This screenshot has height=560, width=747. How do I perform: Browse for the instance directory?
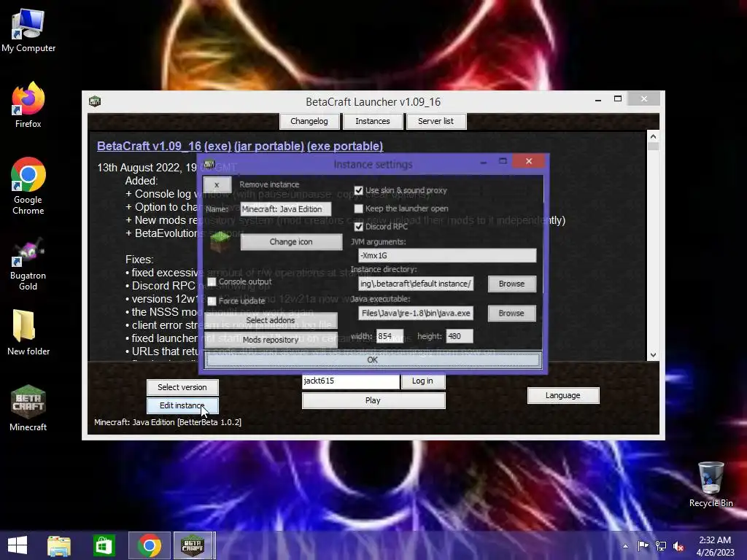point(511,284)
